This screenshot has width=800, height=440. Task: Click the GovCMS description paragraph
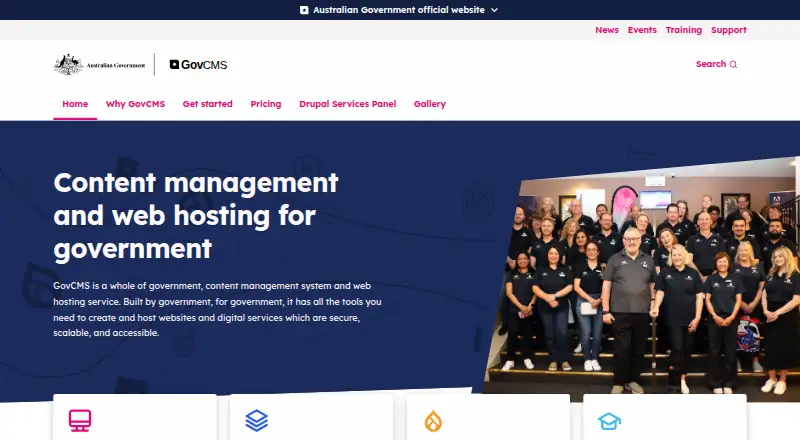pos(217,309)
